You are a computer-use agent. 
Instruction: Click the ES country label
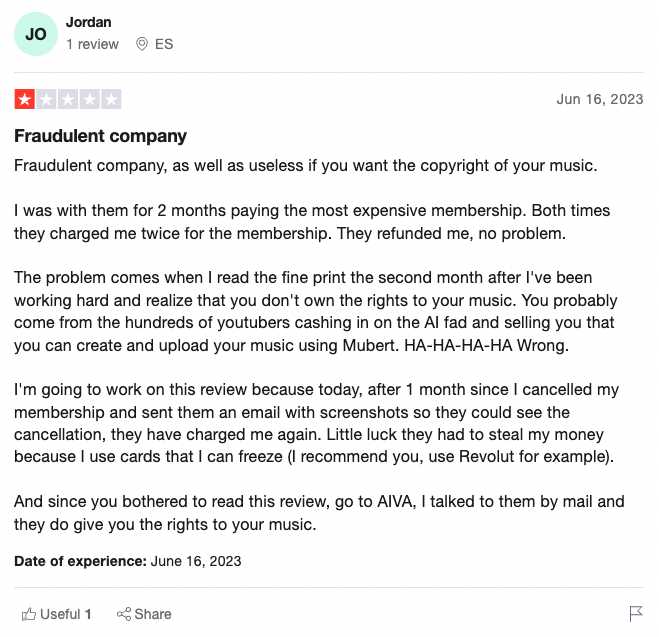coord(164,44)
